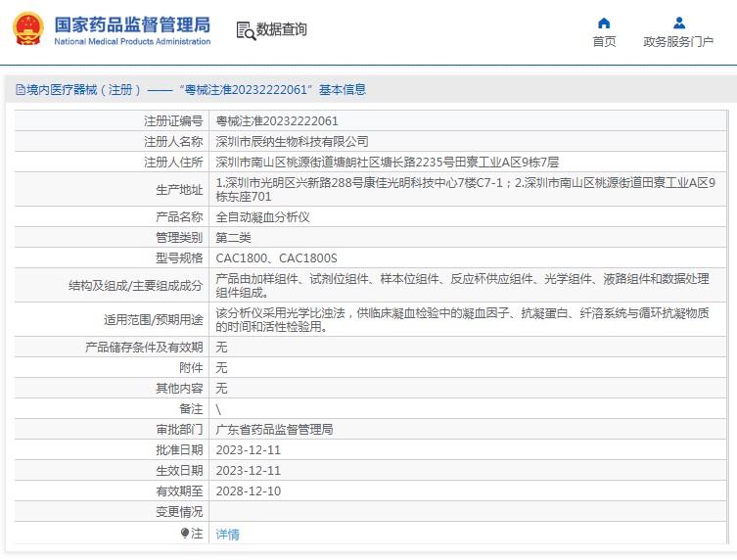Click 无 in the 附件 row
Viewport: 737px width, 560px height.
click(x=221, y=368)
